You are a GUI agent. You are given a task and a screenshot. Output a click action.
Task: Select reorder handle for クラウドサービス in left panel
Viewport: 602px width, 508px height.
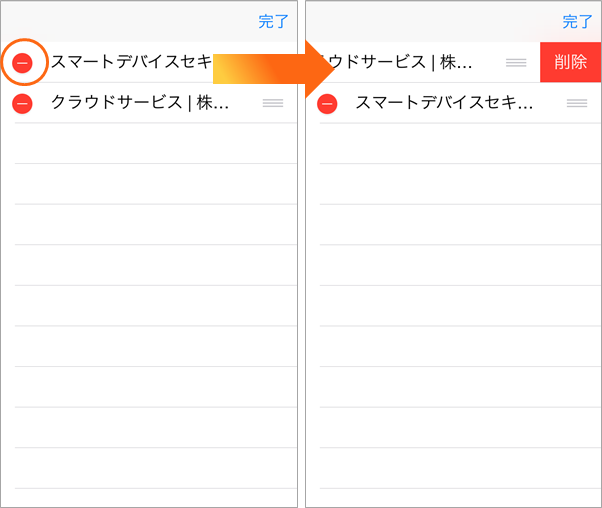click(x=273, y=103)
